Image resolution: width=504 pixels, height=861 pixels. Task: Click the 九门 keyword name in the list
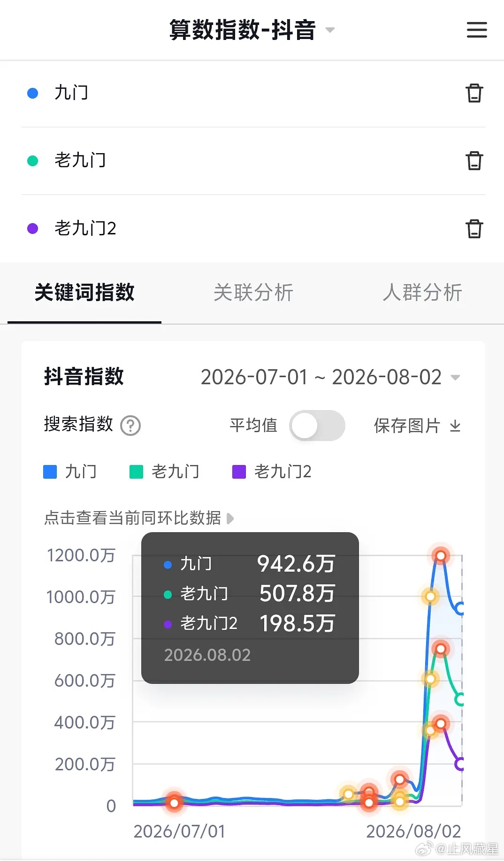click(71, 93)
